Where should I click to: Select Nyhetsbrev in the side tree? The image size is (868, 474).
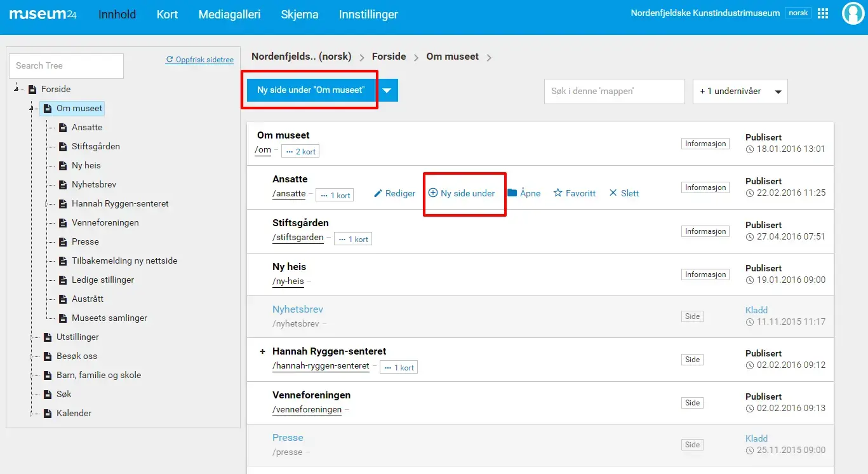[x=94, y=184]
